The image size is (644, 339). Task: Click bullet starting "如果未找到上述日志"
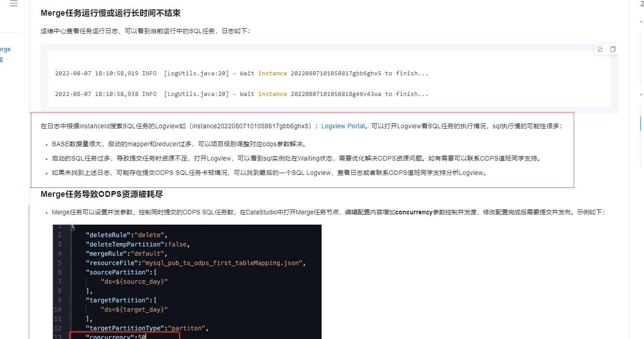pos(269,173)
